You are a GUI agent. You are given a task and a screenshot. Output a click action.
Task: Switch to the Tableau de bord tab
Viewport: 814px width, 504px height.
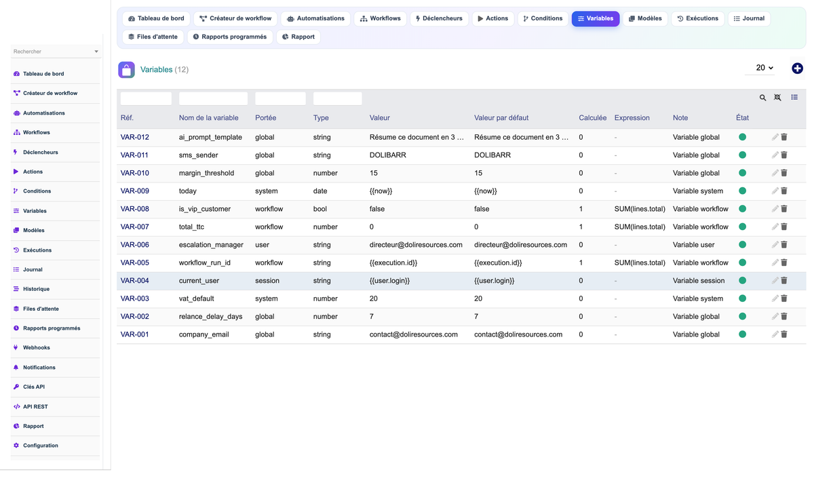click(x=156, y=18)
